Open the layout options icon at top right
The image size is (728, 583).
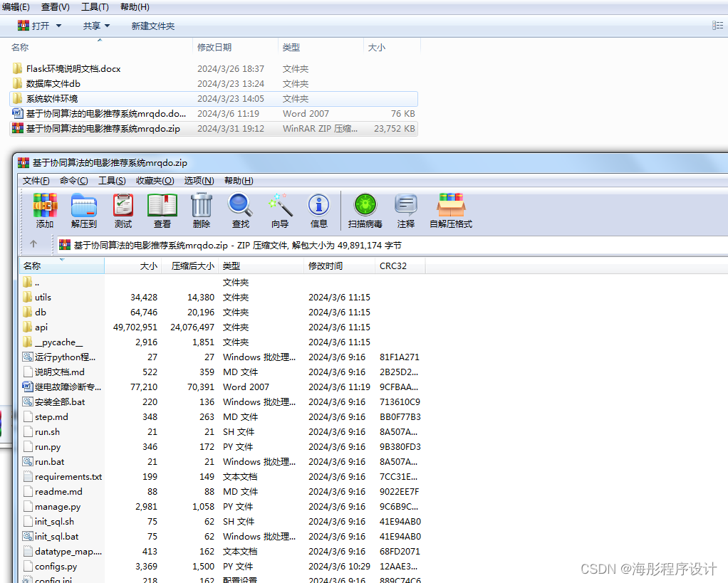718,26
